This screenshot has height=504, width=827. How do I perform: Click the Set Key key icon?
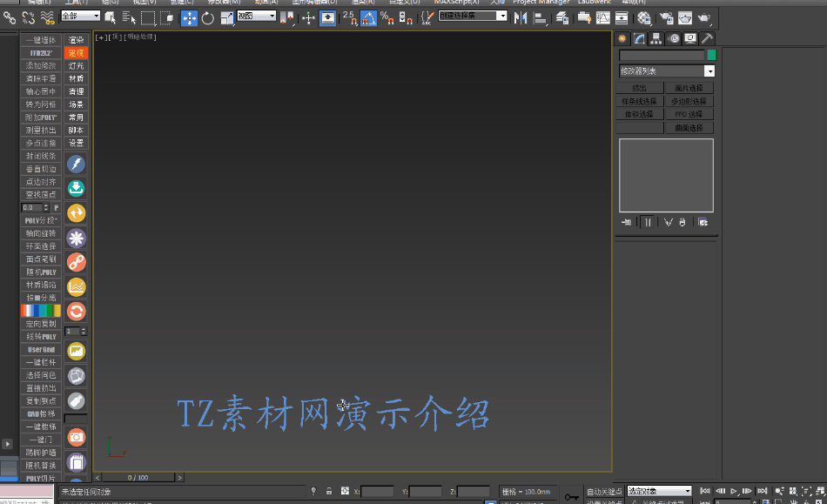[571, 497]
